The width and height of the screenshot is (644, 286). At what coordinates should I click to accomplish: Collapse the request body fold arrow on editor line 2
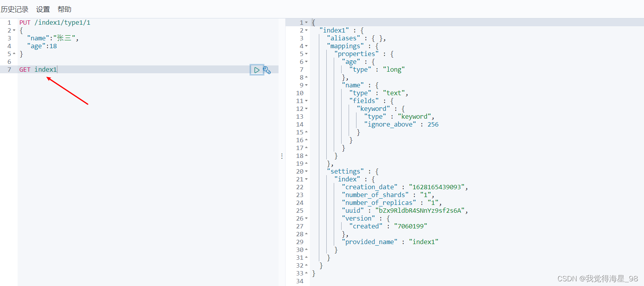coord(14,30)
